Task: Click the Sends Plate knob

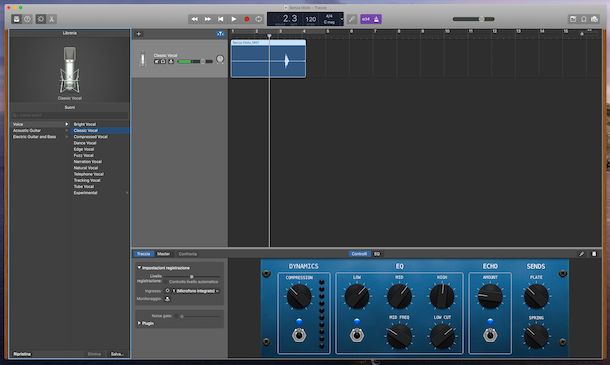Action: 536,296
